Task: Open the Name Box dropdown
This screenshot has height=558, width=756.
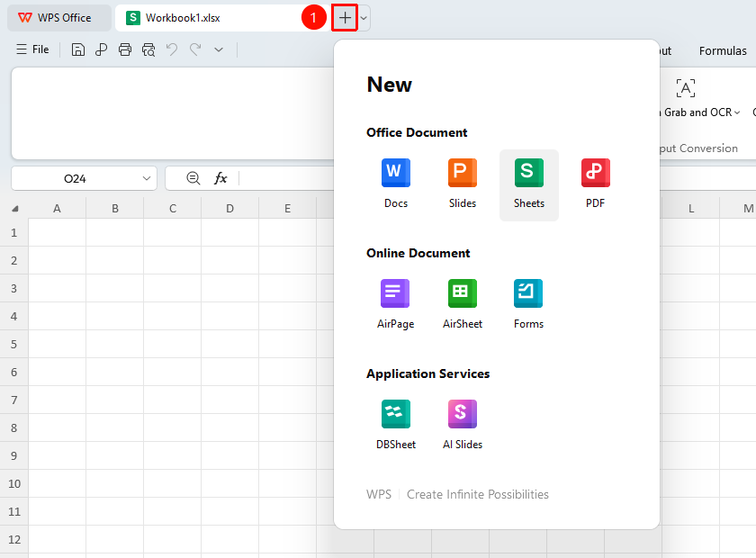Action: [x=147, y=178]
